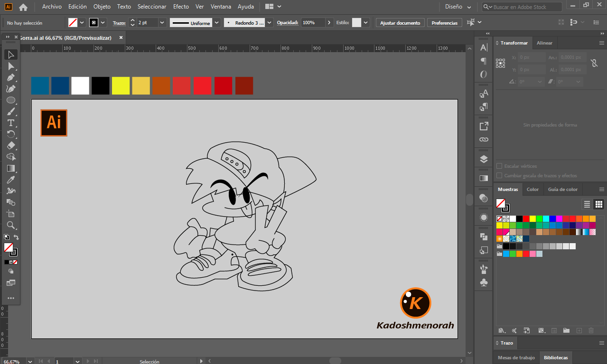Select the Direct Selection tool
The image size is (607, 364).
[11, 66]
